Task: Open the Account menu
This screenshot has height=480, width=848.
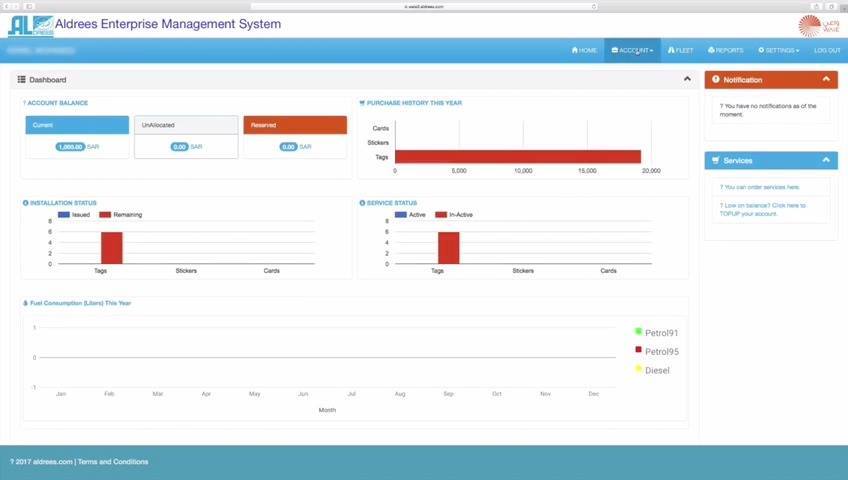Action: click(x=632, y=50)
